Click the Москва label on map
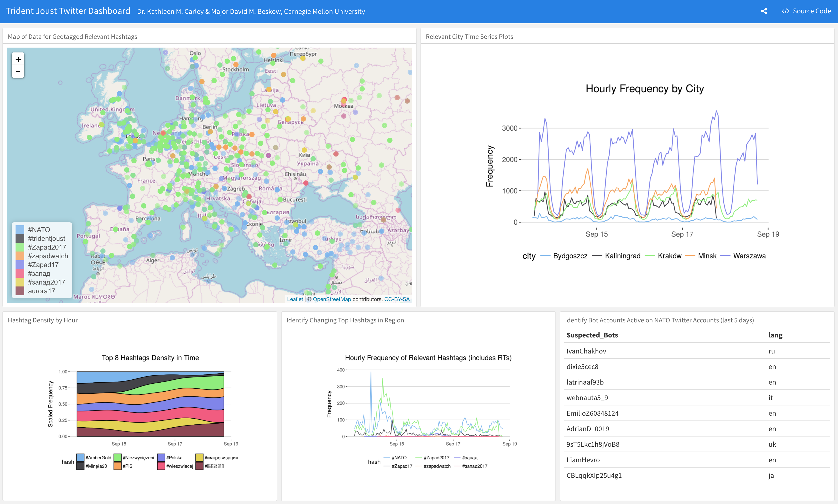This screenshot has width=838, height=504. click(343, 106)
